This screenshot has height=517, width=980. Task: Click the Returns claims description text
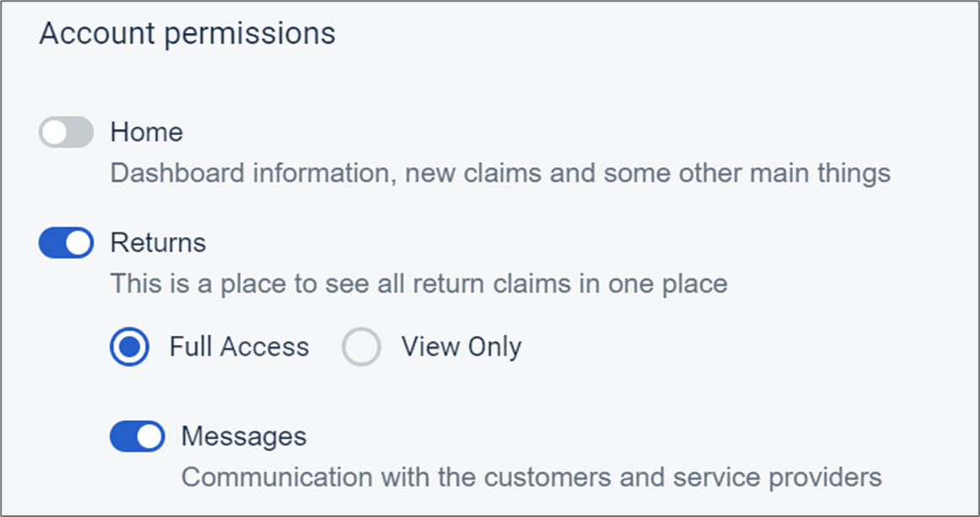(x=419, y=283)
